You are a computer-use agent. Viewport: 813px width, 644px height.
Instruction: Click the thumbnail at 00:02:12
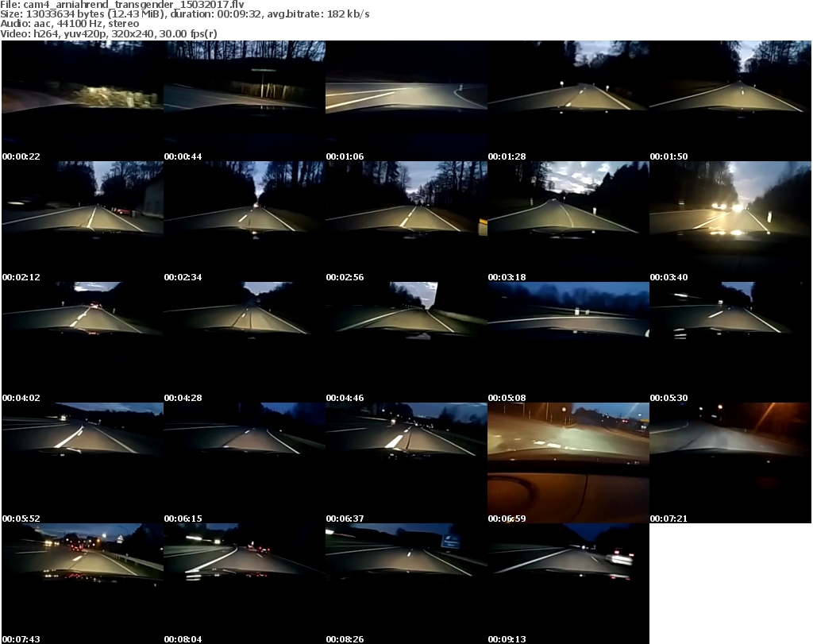point(83,222)
